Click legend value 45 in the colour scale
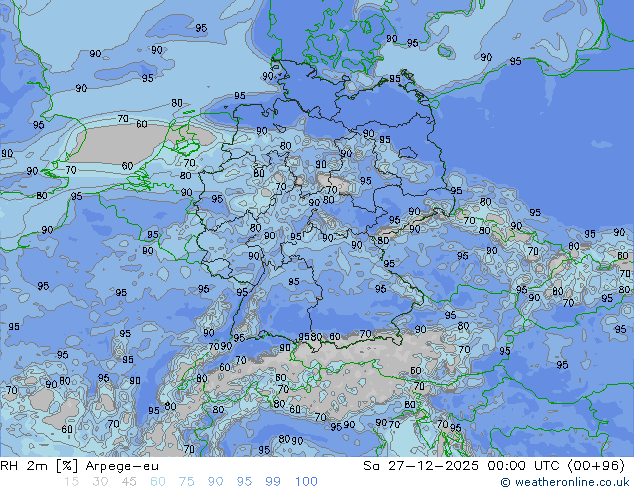The height and width of the screenshot is (490, 634). coord(129,482)
